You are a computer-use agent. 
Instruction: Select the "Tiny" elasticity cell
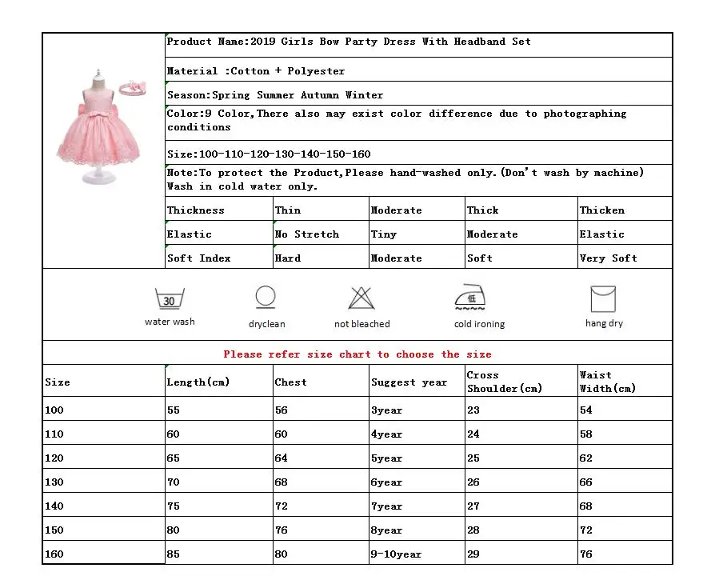click(417, 233)
